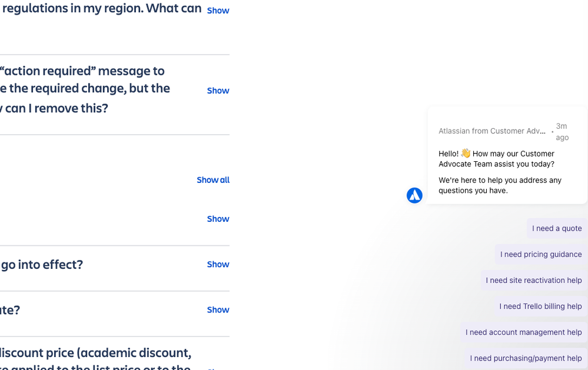Viewport: 588px width, 370px height.
Task: Select "I need pricing guidance" reply
Action: pyautogui.click(x=541, y=254)
